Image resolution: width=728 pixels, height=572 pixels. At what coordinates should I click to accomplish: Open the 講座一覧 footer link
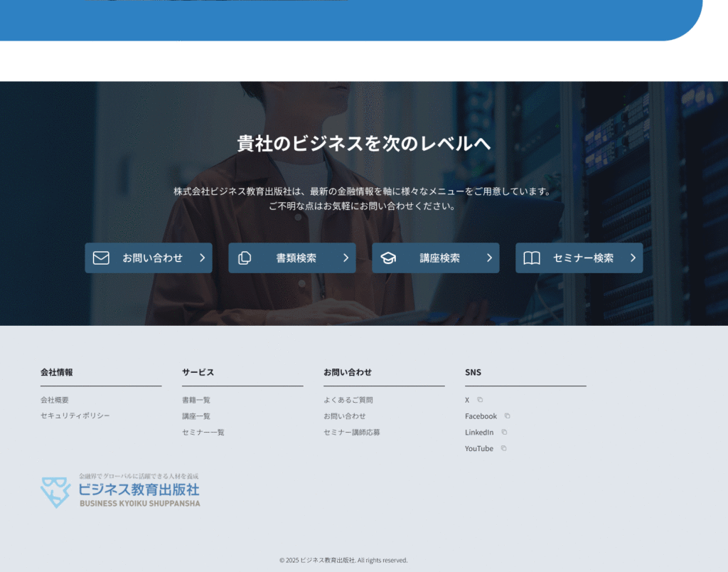point(196,416)
